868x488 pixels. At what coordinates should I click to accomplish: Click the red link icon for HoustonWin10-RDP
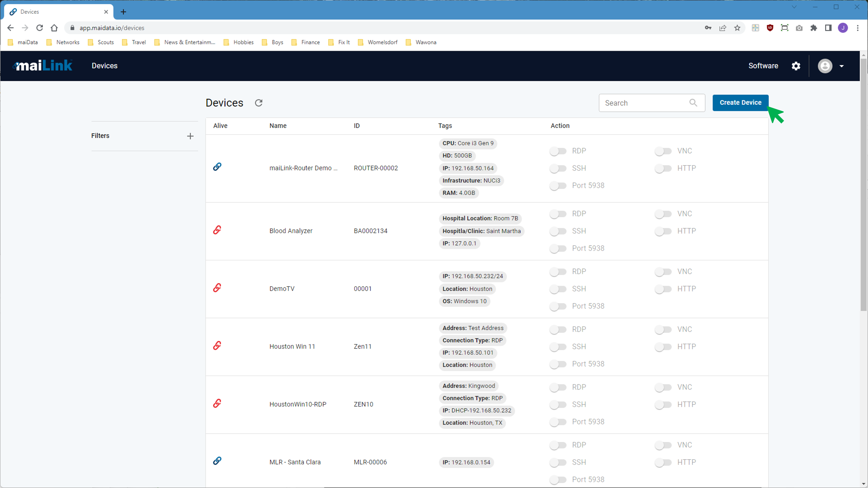[217, 403]
